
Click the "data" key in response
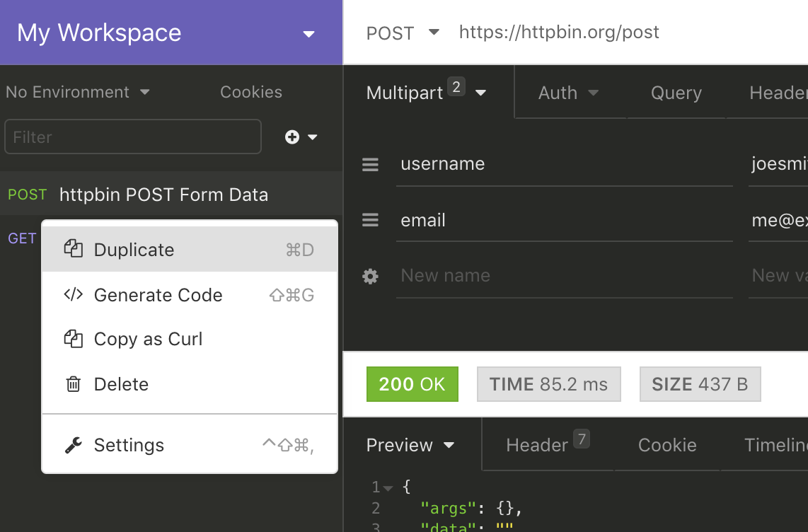448,527
